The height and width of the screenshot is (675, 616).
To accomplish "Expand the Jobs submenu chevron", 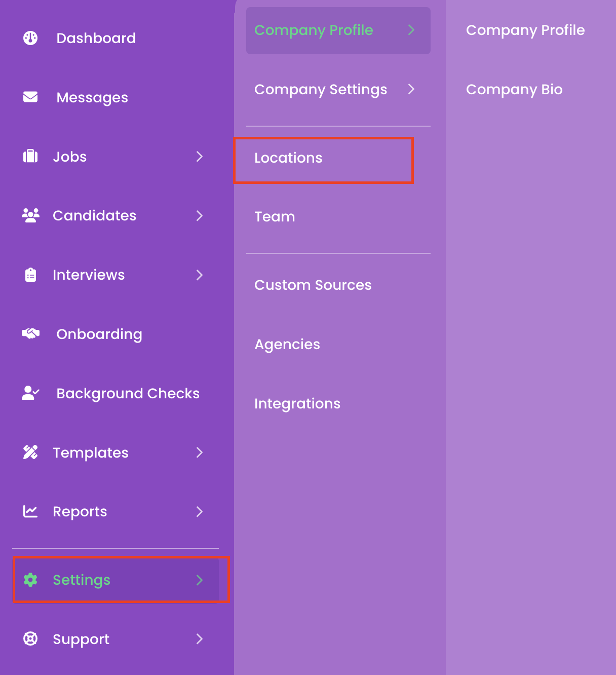I will (200, 157).
